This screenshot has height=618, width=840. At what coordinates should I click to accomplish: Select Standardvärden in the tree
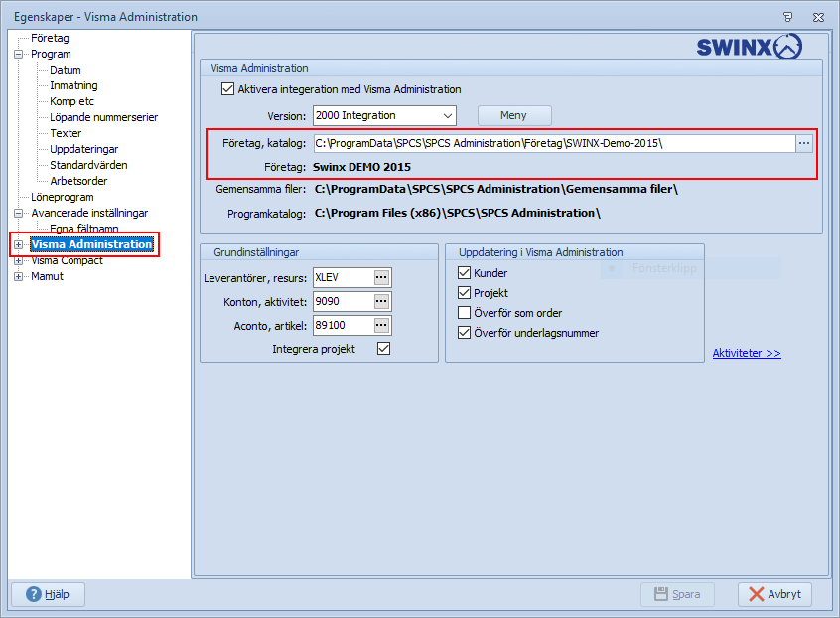(89, 165)
